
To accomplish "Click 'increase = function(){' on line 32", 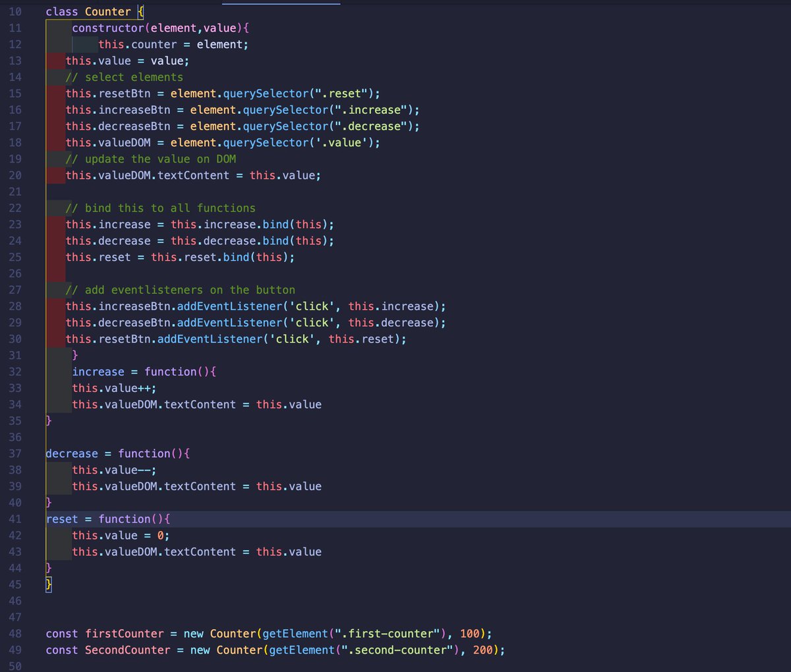I will pos(144,372).
